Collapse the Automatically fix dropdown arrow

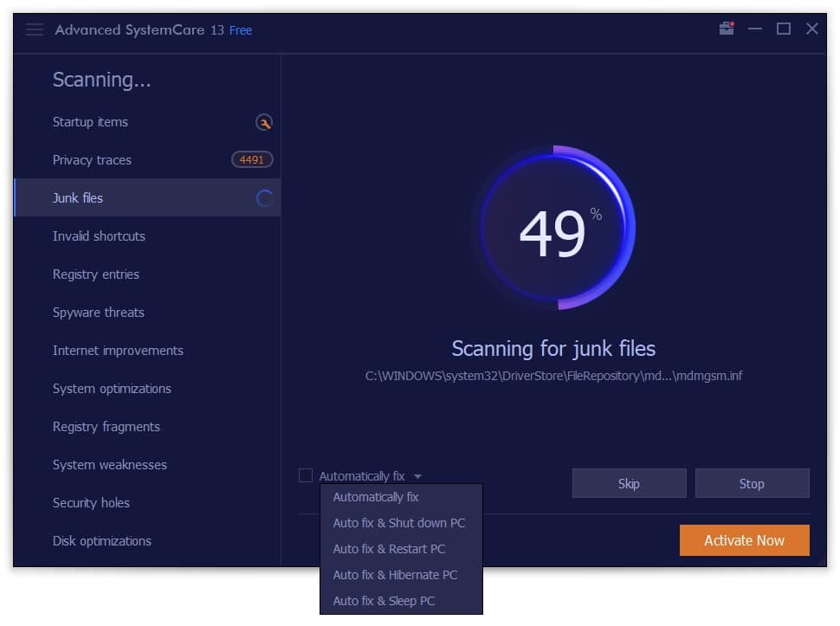[x=417, y=476]
